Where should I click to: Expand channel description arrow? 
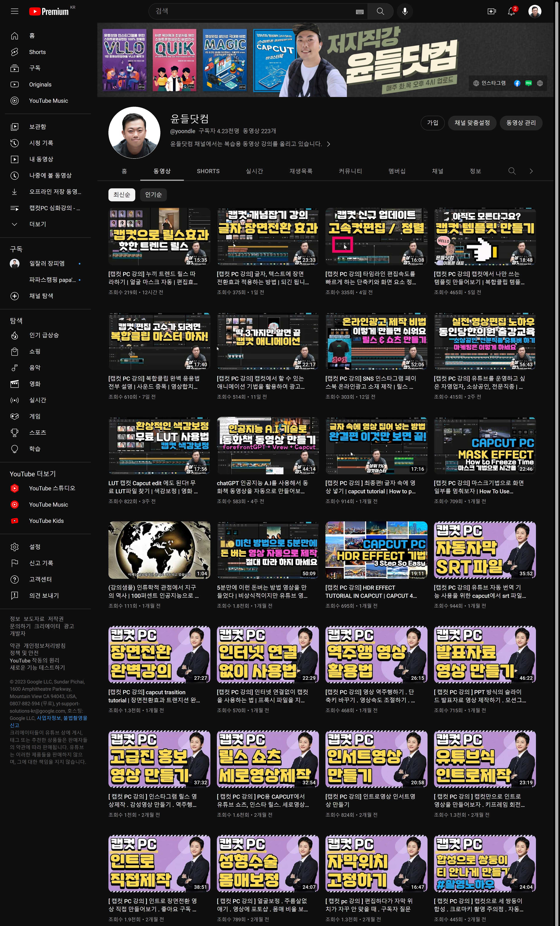(329, 144)
